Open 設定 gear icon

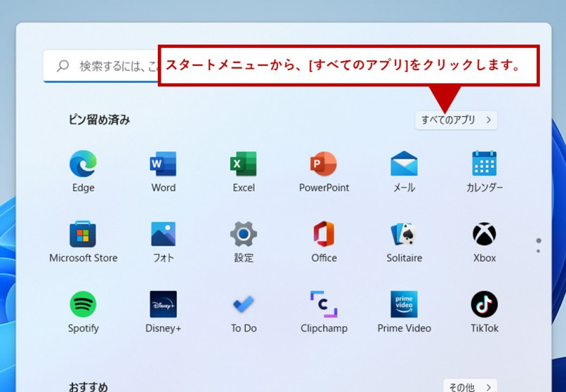pos(243,234)
